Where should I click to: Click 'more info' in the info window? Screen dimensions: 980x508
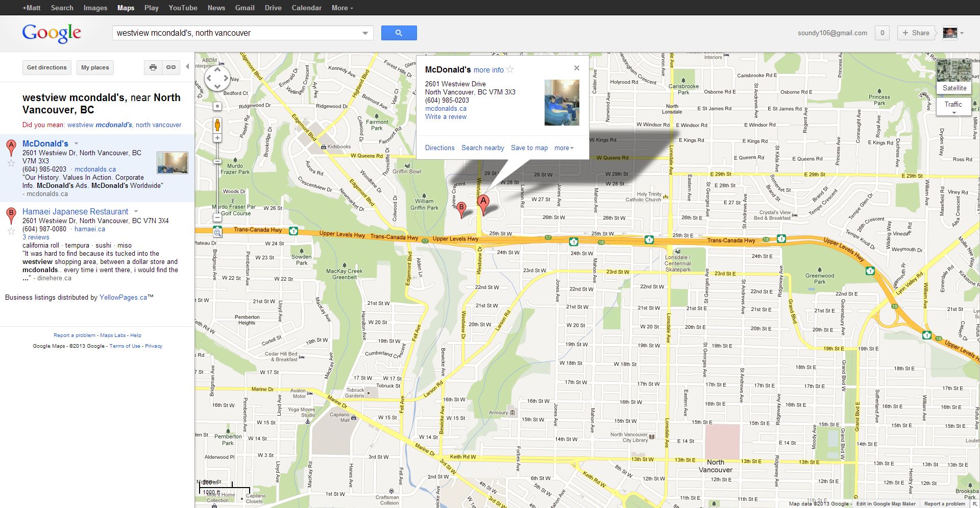tap(488, 70)
